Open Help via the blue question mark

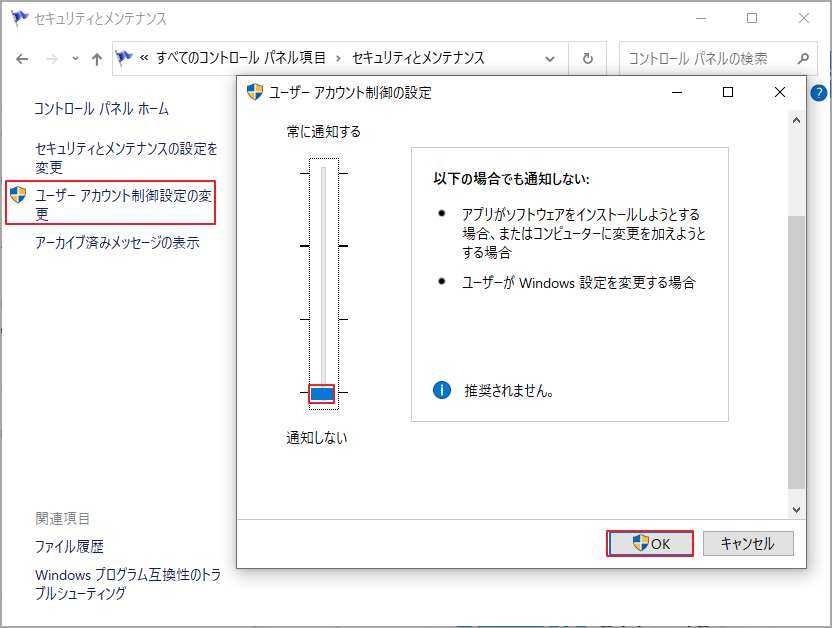819,93
